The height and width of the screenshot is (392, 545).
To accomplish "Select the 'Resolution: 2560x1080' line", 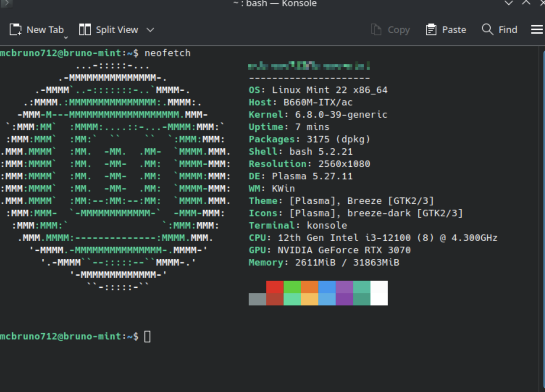I will tap(309, 164).
